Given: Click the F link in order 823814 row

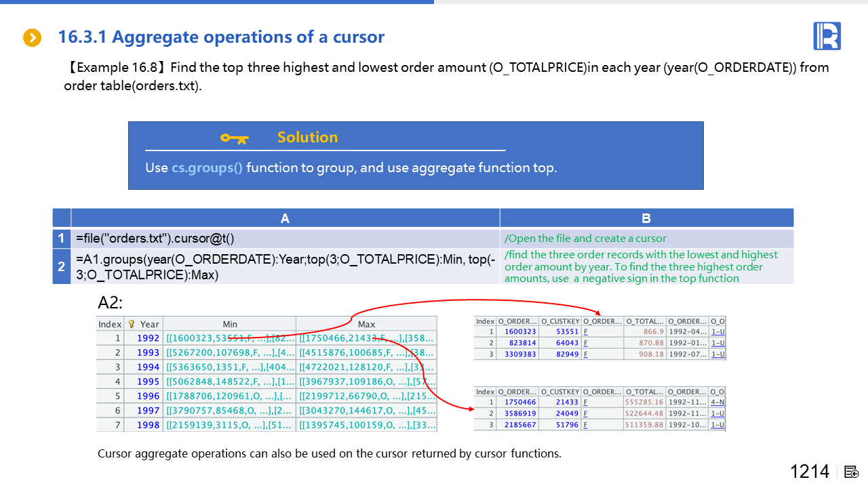Looking at the screenshot, I should coord(585,343).
